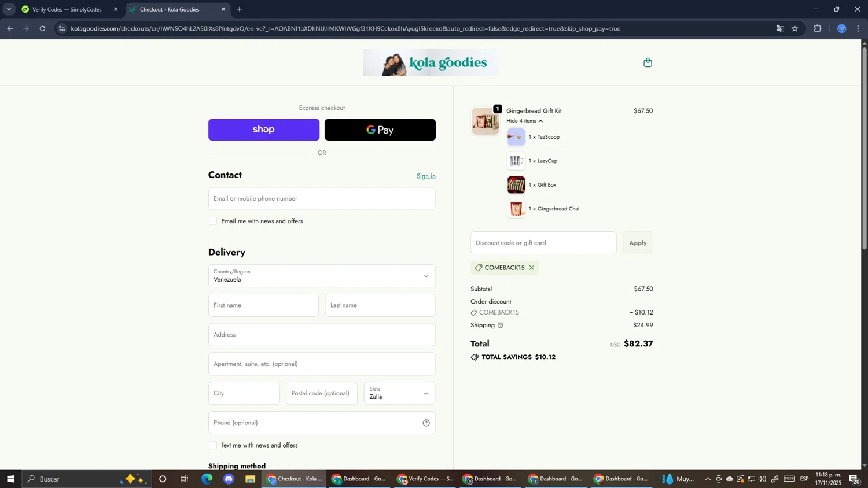Open the volume control in system tray
The image size is (868, 488).
click(x=762, y=479)
